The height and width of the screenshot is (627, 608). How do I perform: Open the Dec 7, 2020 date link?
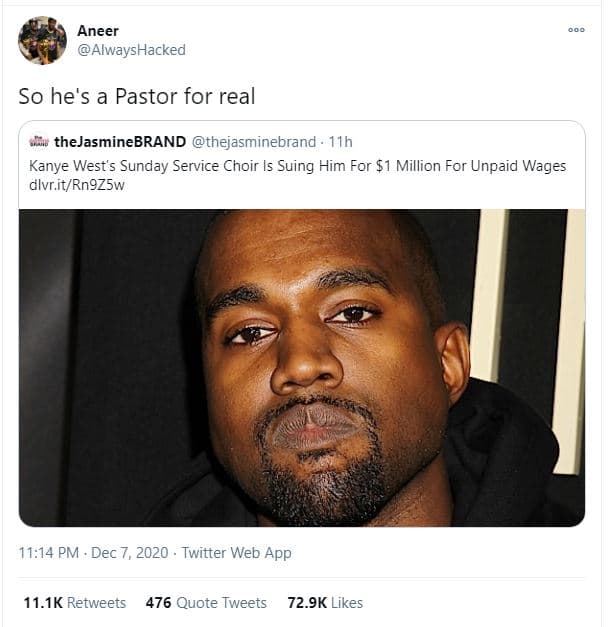pyautogui.click(x=130, y=553)
